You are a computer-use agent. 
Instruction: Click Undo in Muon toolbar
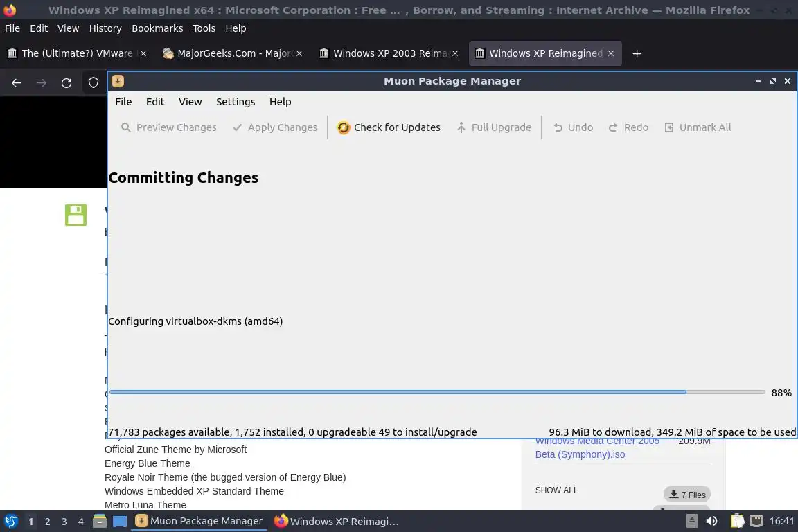click(573, 127)
